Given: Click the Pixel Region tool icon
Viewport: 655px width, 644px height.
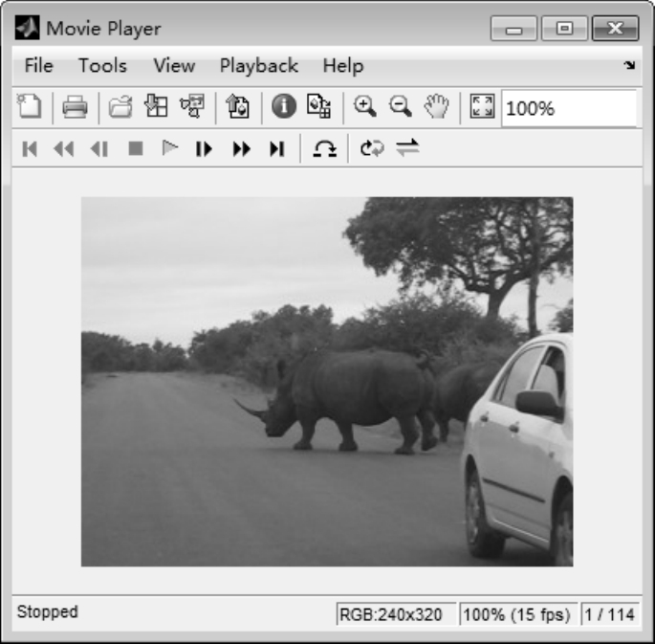Looking at the screenshot, I should click(x=318, y=105).
